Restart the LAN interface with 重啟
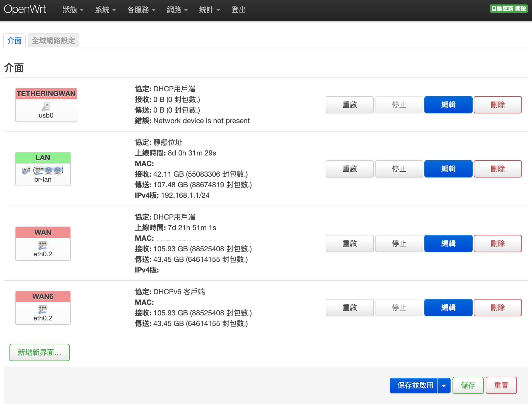Screen dimensions: 532x404 (349, 169)
